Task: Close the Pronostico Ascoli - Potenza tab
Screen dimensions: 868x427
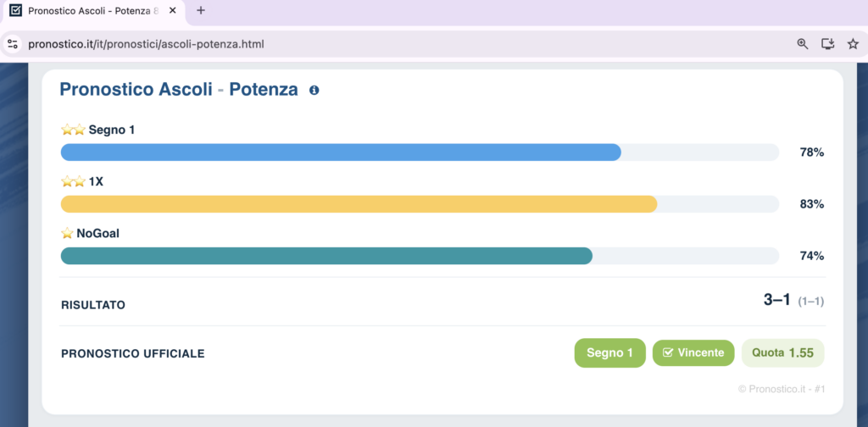Action: 173,10
